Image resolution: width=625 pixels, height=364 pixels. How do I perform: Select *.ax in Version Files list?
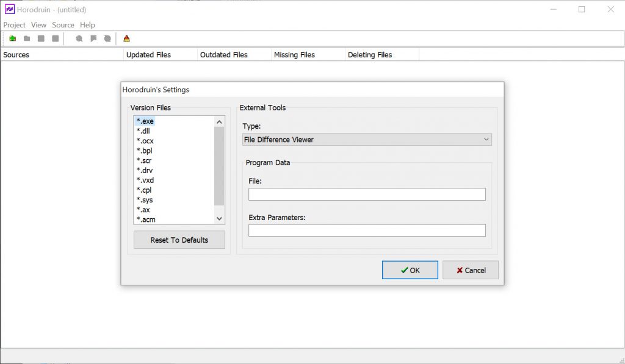143,210
